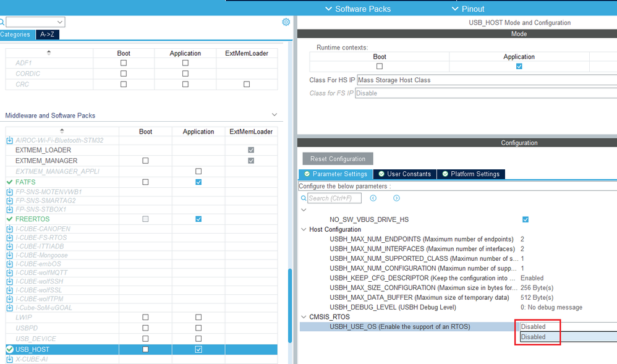Click the download icon beside X-CUBE-AI
The image size is (617, 364).
point(10,359)
